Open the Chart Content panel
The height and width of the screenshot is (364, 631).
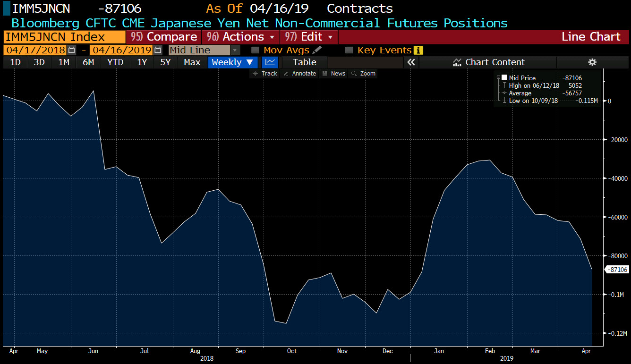pyautogui.click(x=488, y=62)
